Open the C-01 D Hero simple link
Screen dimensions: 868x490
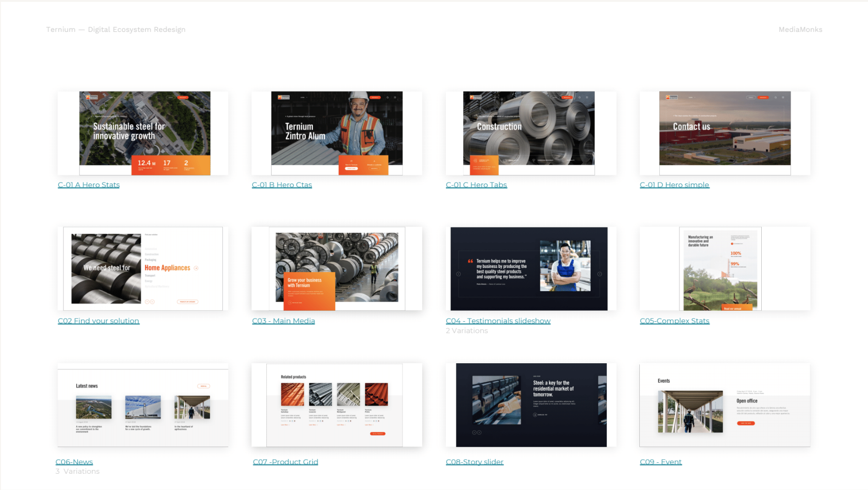[x=675, y=185]
